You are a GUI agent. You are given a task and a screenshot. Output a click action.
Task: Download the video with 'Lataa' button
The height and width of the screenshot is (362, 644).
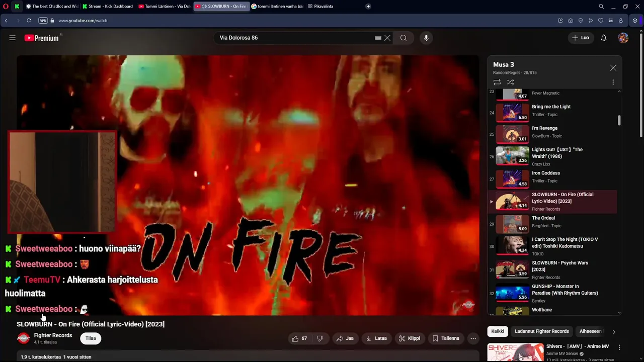376,338
